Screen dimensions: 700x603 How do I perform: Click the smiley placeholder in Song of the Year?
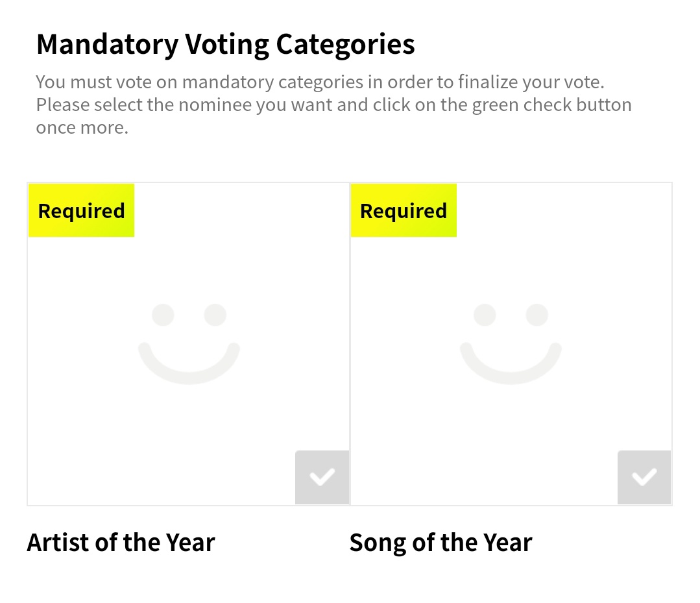point(511,343)
